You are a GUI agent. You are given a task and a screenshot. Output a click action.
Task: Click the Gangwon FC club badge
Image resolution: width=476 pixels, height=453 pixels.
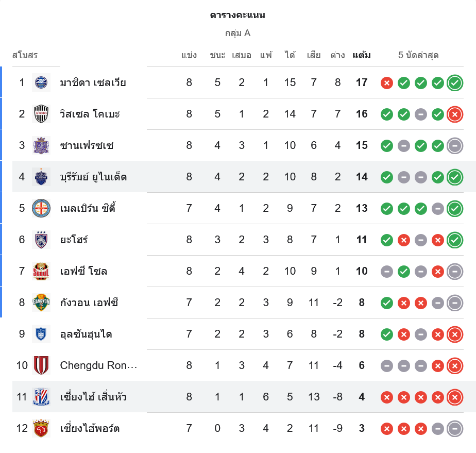coord(41,303)
